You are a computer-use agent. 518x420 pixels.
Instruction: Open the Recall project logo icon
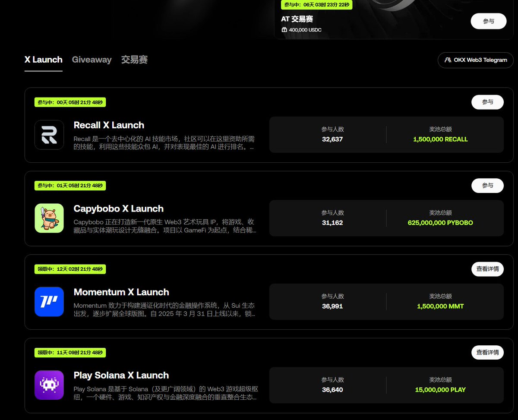(x=49, y=135)
